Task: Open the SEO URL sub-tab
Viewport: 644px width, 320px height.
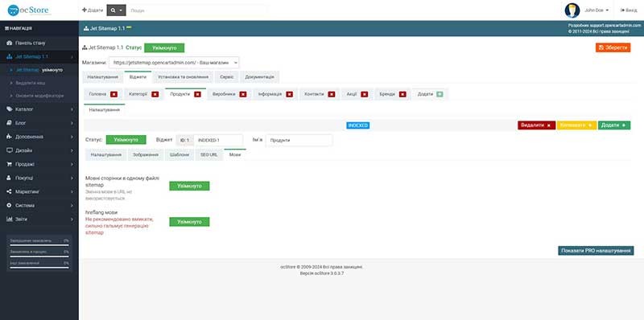Action: (208, 155)
